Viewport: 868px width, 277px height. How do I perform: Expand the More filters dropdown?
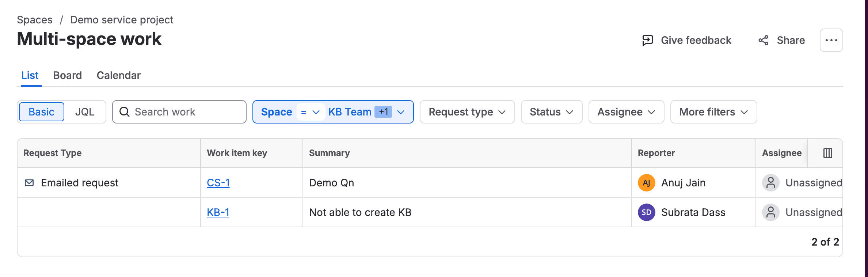(x=713, y=112)
